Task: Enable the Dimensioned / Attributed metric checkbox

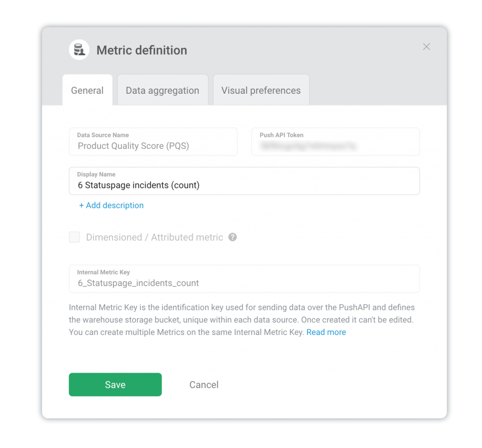Action: tap(74, 237)
